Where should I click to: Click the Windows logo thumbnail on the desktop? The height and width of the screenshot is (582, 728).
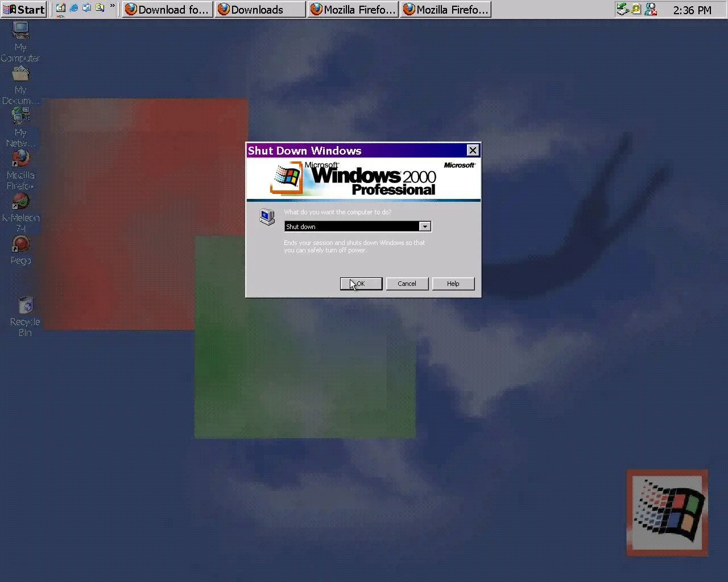point(667,513)
